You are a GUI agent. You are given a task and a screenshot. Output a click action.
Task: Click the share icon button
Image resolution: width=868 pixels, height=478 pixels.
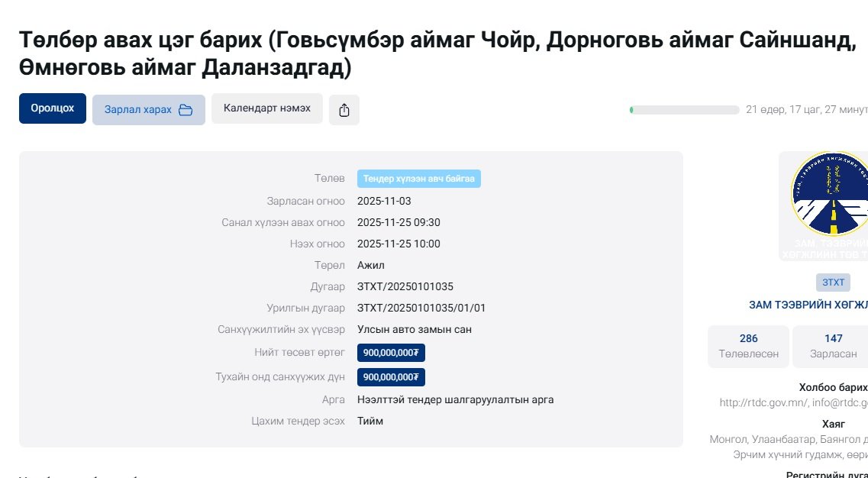pyautogui.click(x=344, y=110)
